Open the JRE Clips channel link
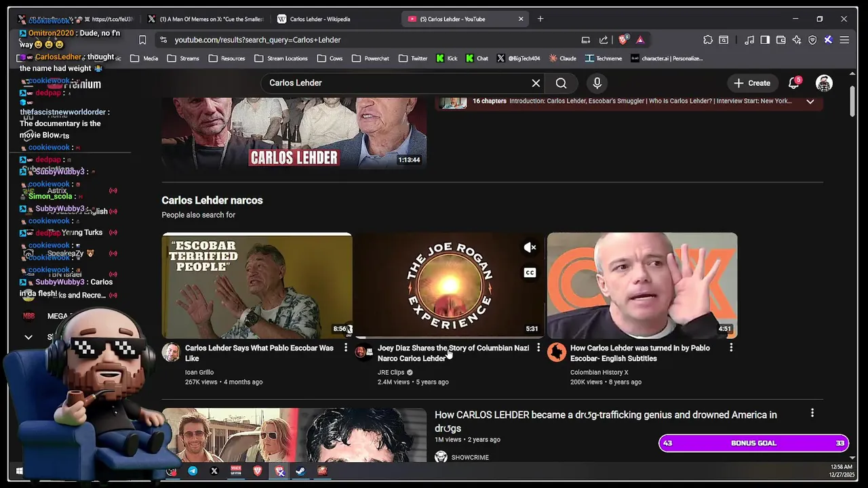 [x=391, y=372]
